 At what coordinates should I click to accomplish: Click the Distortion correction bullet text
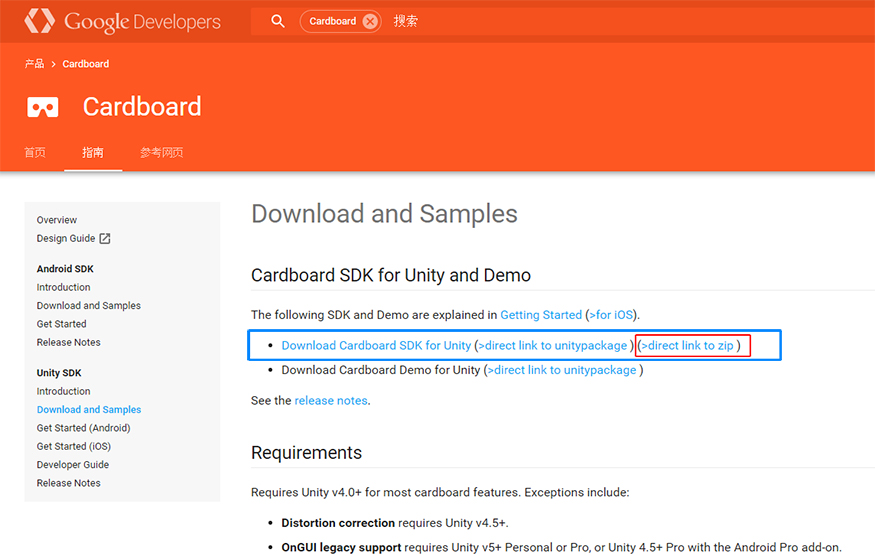(x=395, y=523)
